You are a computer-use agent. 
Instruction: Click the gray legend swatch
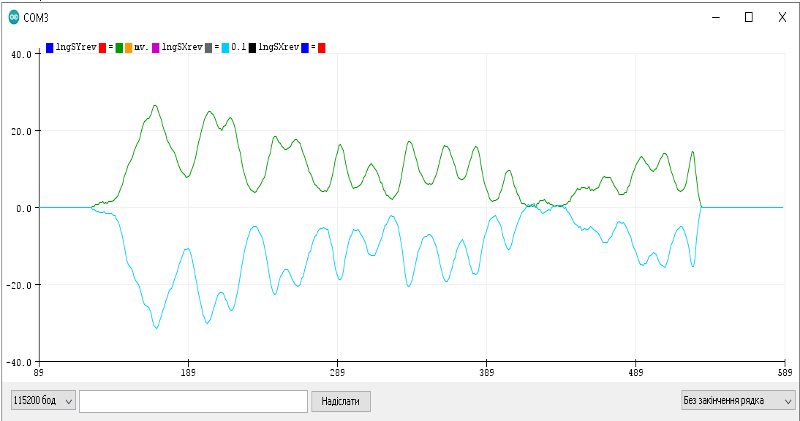207,47
